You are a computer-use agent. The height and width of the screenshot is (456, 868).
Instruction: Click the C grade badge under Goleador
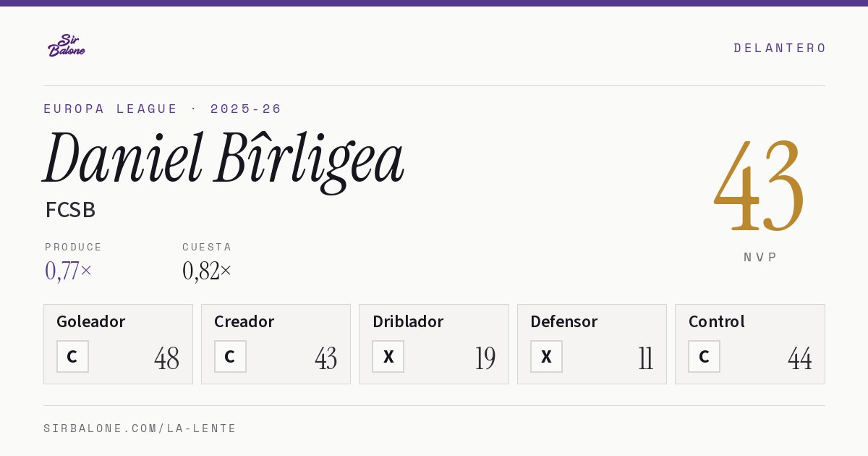[x=72, y=357]
